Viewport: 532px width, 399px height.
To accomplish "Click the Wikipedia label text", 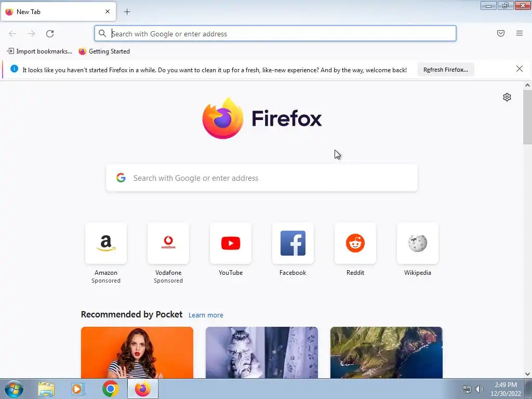I will (418, 273).
